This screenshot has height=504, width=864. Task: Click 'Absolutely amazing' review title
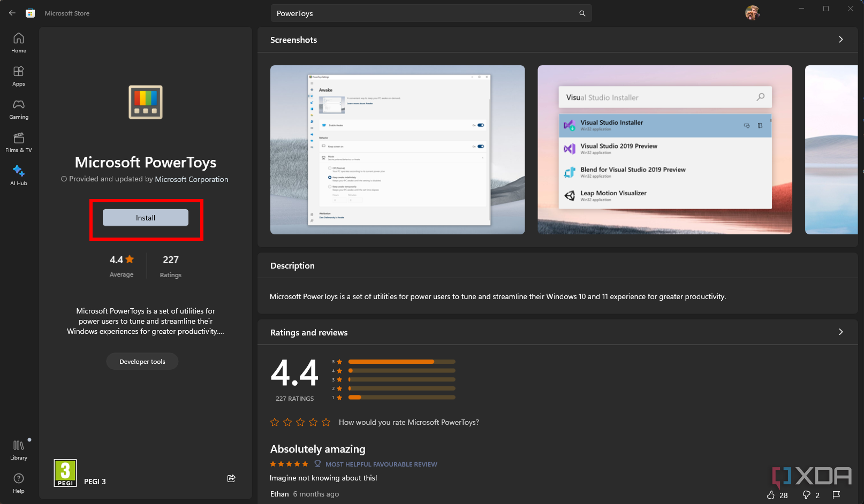click(318, 449)
